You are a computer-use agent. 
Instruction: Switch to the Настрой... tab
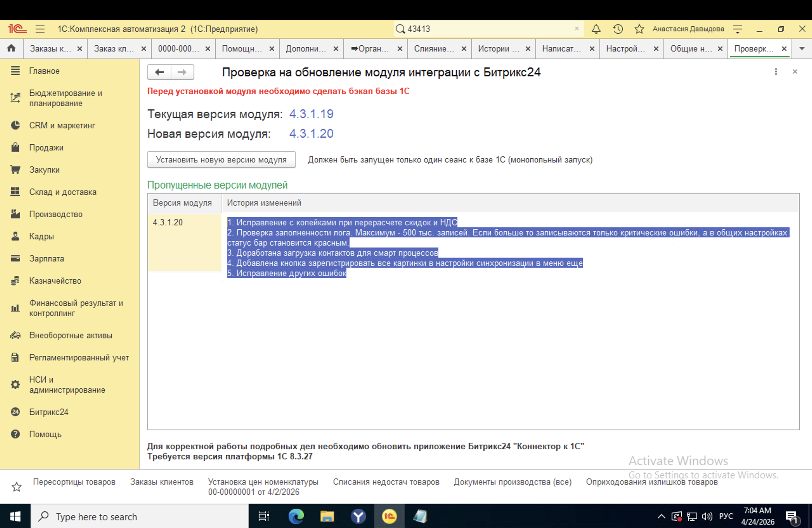(x=626, y=49)
